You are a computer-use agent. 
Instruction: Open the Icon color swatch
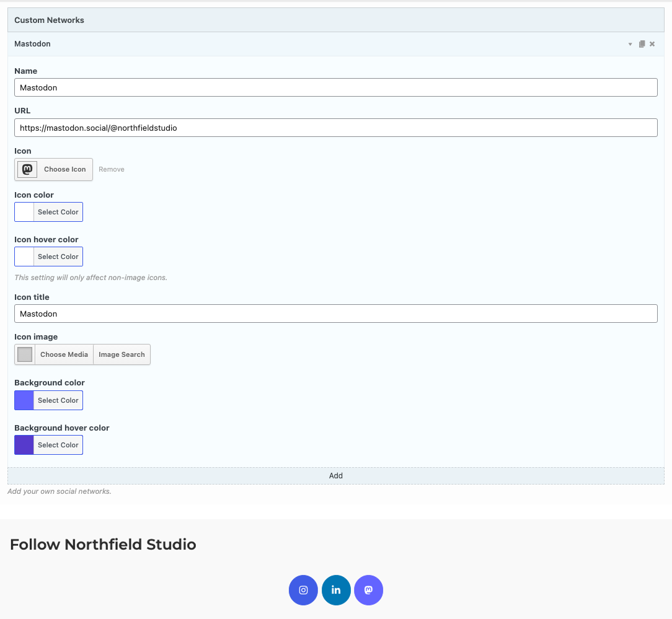pyautogui.click(x=24, y=212)
